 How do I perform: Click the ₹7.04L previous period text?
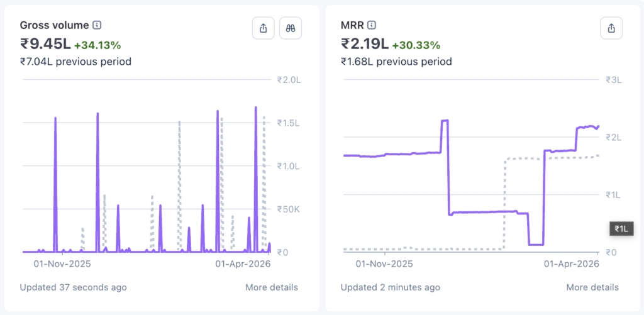(75, 62)
